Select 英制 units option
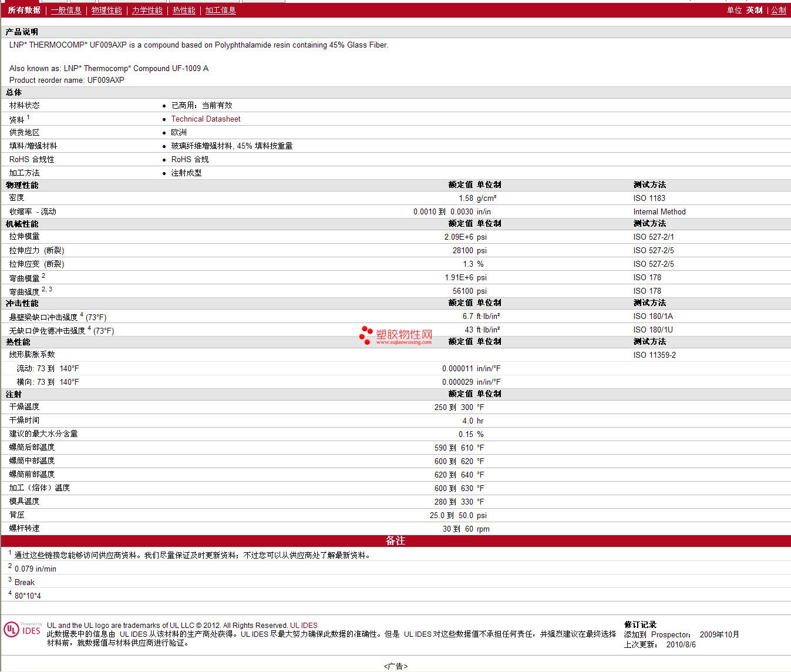Screen dimensions: 791x672 click(x=755, y=10)
